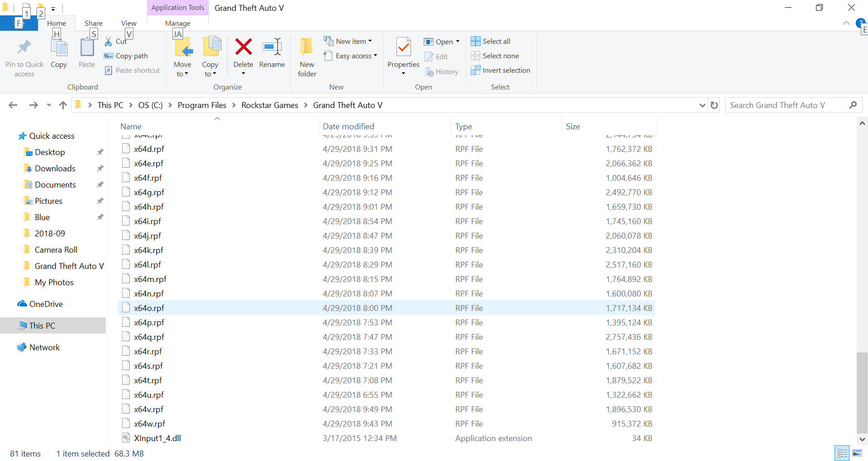
Task: Open Properties from the ribbon
Action: tap(403, 47)
